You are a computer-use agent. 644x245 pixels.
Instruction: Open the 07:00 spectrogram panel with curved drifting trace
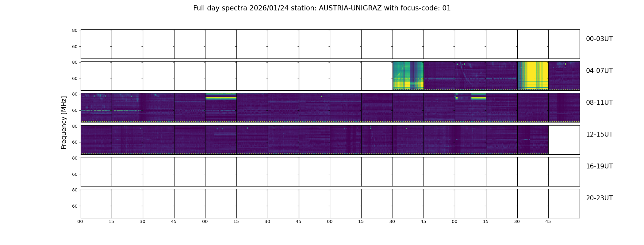470,76
